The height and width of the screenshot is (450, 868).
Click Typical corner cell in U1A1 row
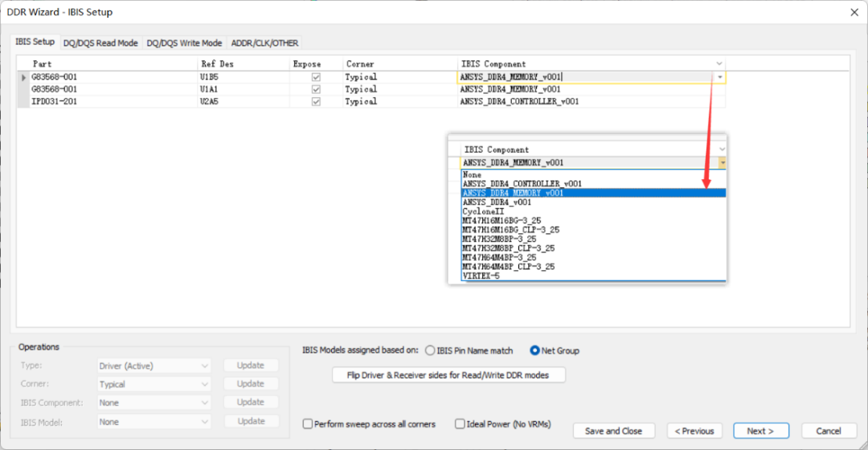pyautogui.click(x=399, y=90)
